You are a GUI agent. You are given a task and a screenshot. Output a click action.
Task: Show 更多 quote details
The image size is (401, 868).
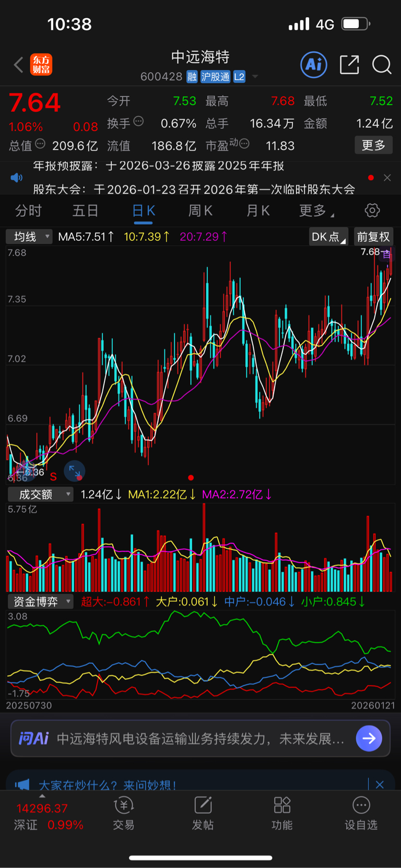(374, 145)
